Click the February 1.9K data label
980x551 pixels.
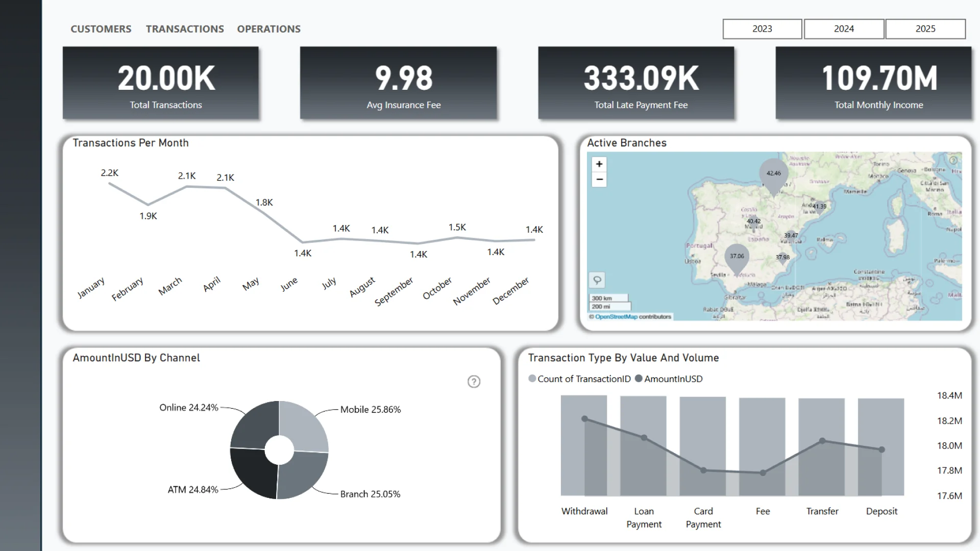click(148, 216)
